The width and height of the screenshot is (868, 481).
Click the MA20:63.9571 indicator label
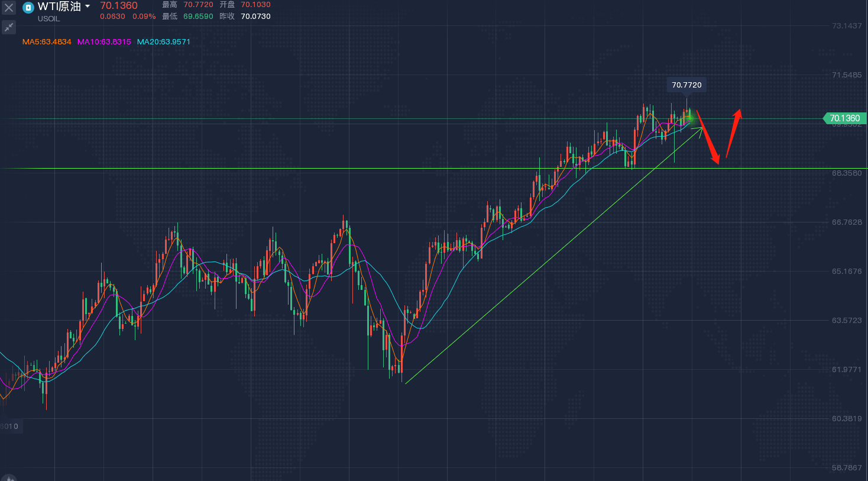click(164, 42)
